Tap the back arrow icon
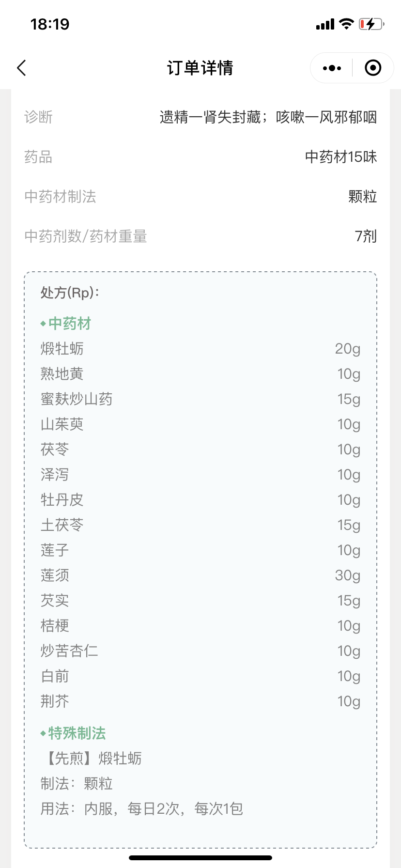 (x=22, y=68)
